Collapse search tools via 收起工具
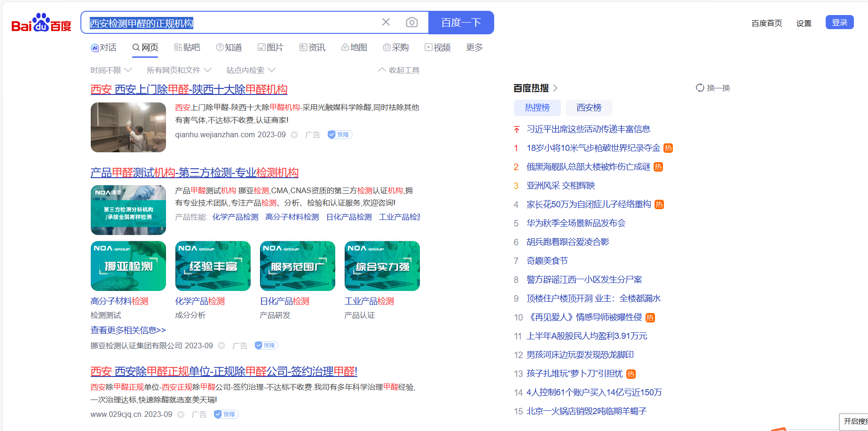This screenshot has width=868, height=431. point(399,70)
